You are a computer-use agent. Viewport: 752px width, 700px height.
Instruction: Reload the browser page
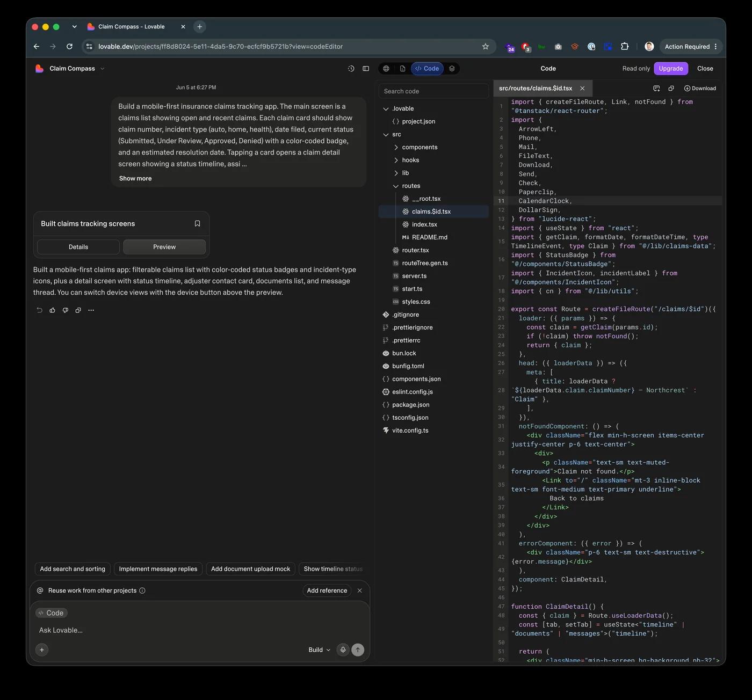click(69, 47)
